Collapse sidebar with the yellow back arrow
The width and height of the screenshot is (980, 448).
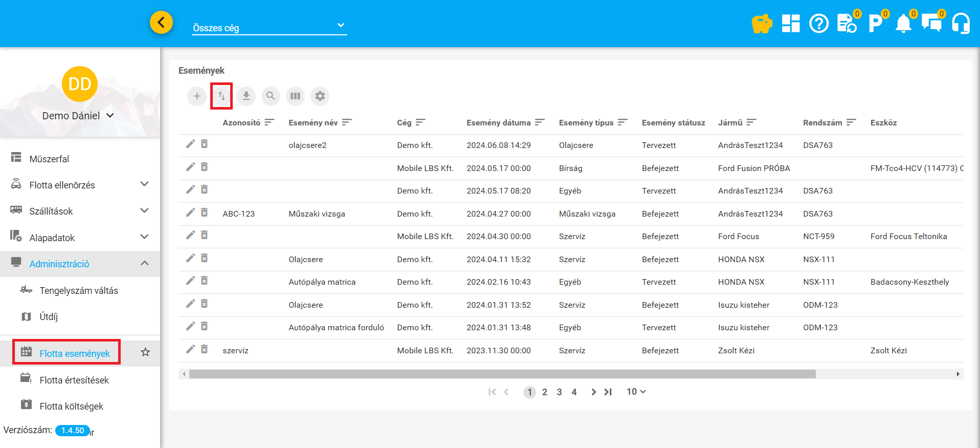[x=161, y=23]
